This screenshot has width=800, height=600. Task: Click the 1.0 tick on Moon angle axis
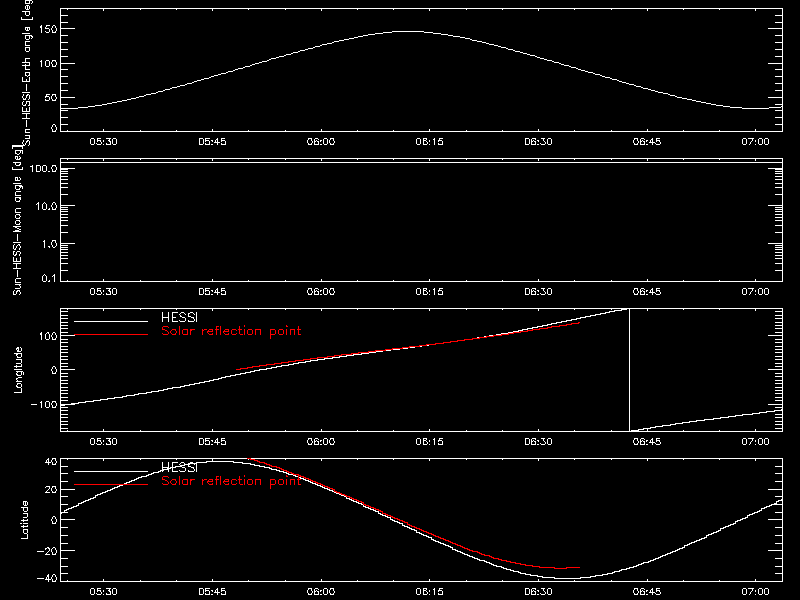[x=49, y=244]
